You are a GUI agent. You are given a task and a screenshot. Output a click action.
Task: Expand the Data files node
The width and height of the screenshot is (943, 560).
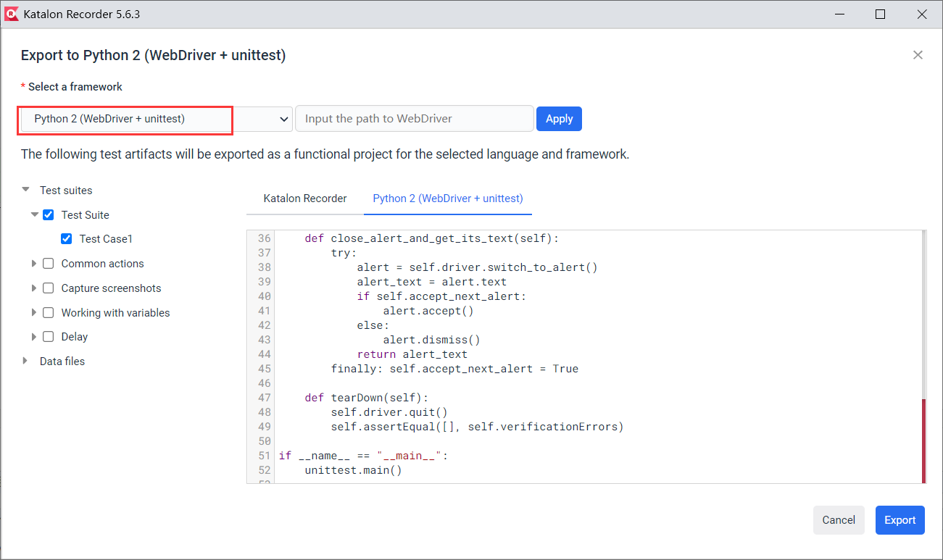[x=25, y=361]
